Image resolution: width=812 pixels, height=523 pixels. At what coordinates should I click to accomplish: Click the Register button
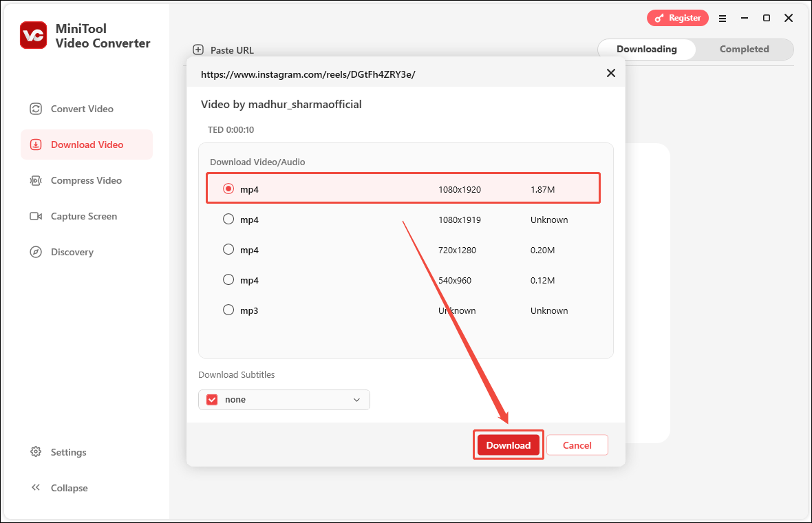point(677,18)
